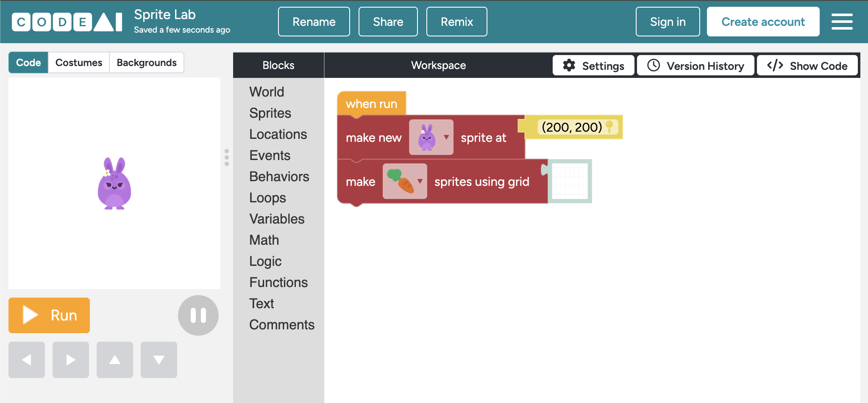868x403 pixels.
Task: Open the Behaviors block category
Action: [x=279, y=177]
